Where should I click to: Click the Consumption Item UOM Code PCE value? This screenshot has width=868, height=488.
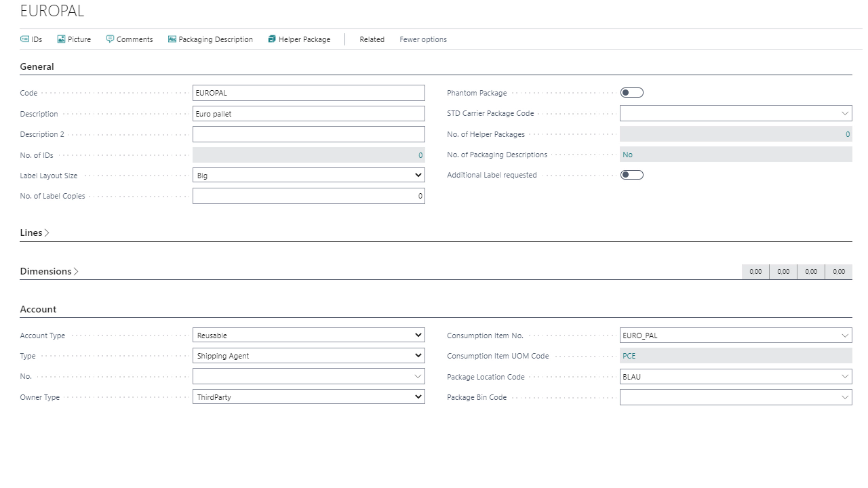pyautogui.click(x=629, y=356)
